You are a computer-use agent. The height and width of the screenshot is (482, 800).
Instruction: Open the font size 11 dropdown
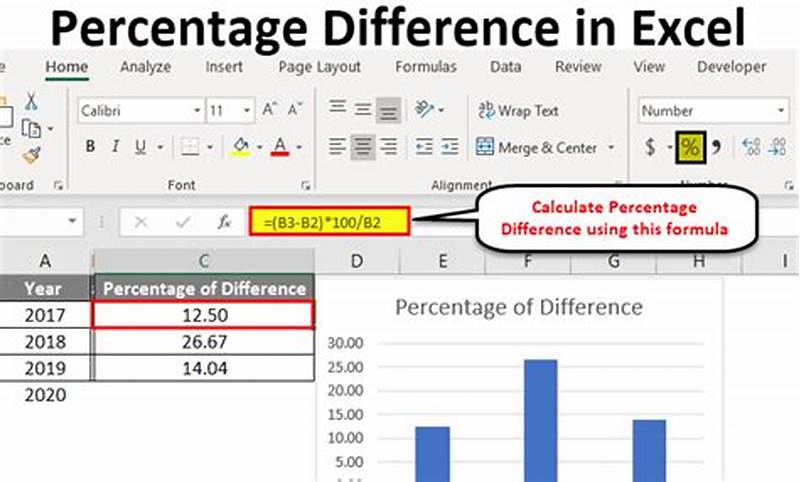click(246, 110)
